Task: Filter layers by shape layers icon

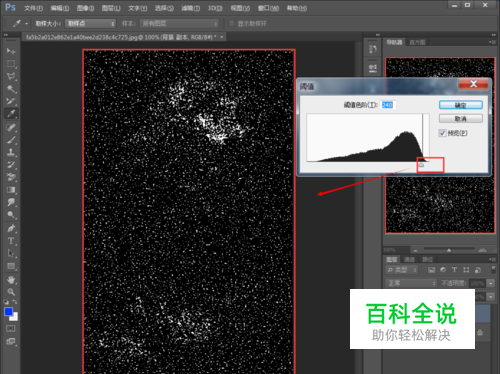Action: [x=466, y=270]
